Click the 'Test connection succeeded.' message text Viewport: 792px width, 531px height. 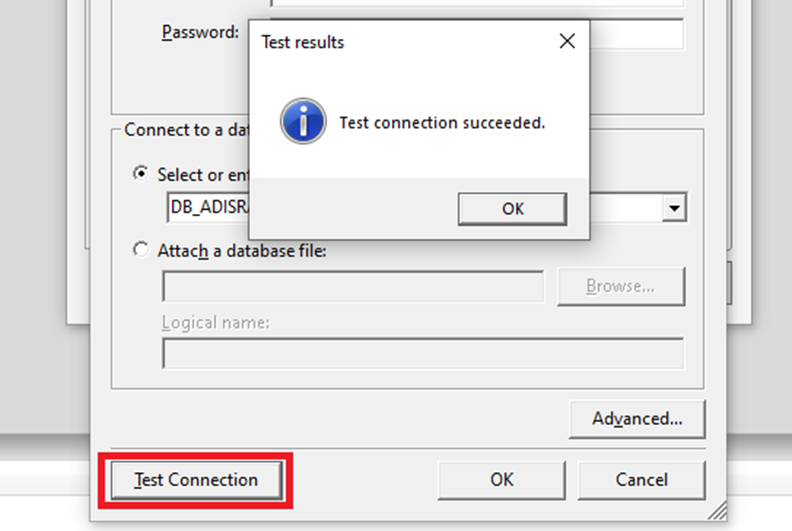coord(442,123)
